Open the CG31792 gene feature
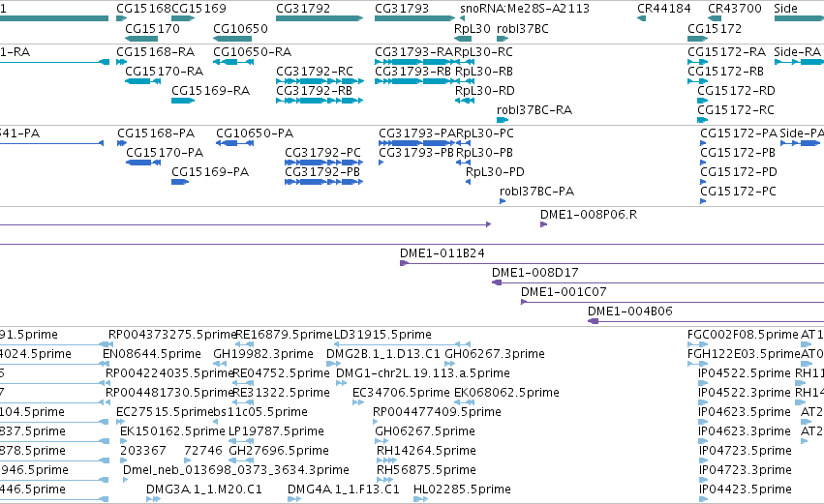Viewport: 824px width, 504px height. click(x=320, y=18)
